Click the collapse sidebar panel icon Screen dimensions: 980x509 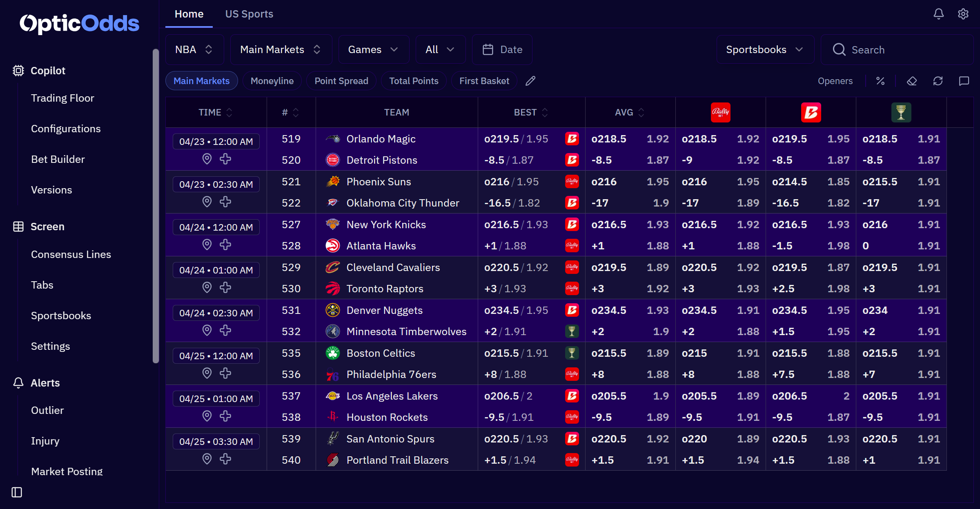click(x=17, y=492)
